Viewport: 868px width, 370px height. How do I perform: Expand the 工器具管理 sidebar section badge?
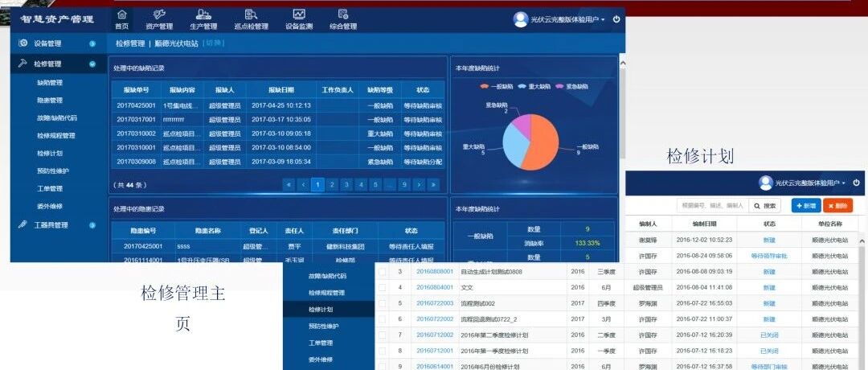(x=92, y=225)
